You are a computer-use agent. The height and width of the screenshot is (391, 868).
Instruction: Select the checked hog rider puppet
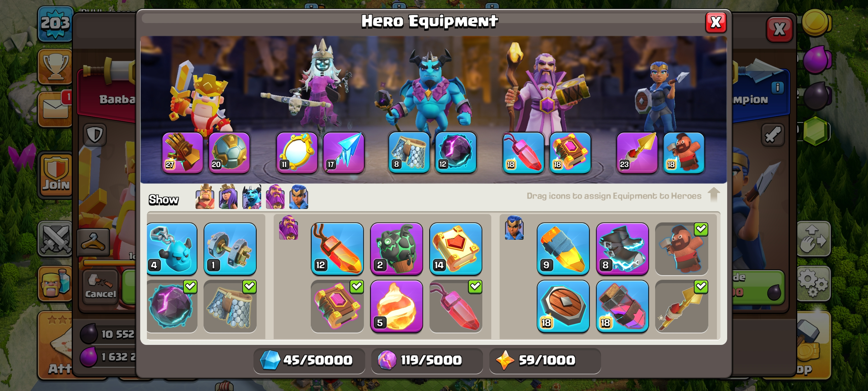(681, 249)
